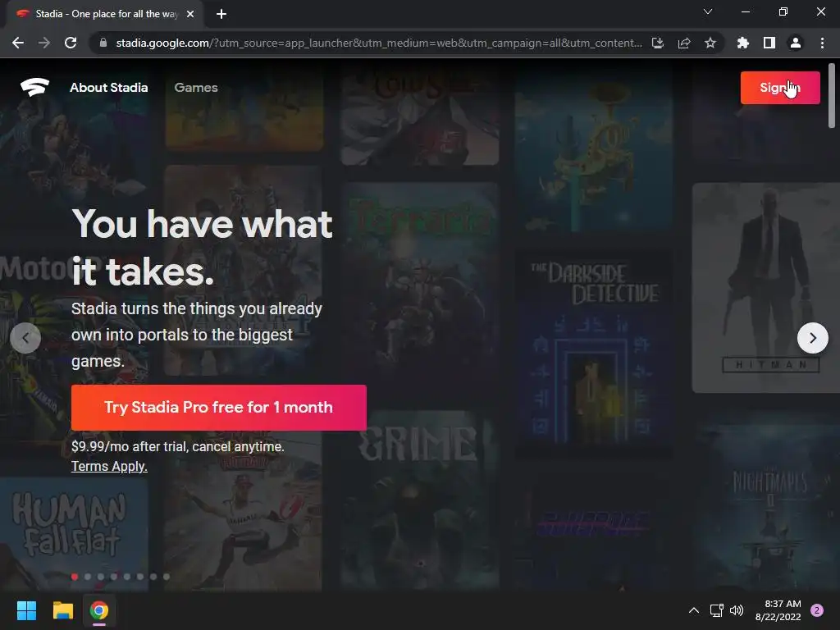
Task: Select third carousel dot
Action: 101,577
